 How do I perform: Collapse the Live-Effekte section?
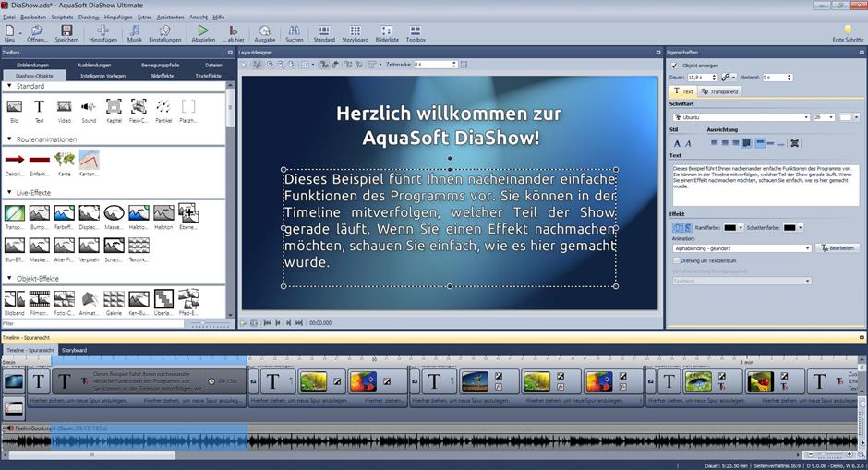[x=9, y=192]
